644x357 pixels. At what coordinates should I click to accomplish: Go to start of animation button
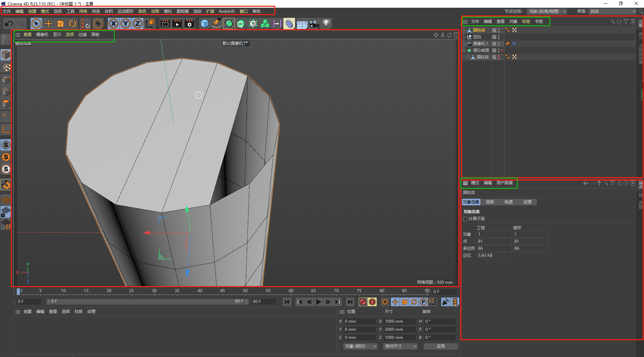pyautogui.click(x=287, y=302)
